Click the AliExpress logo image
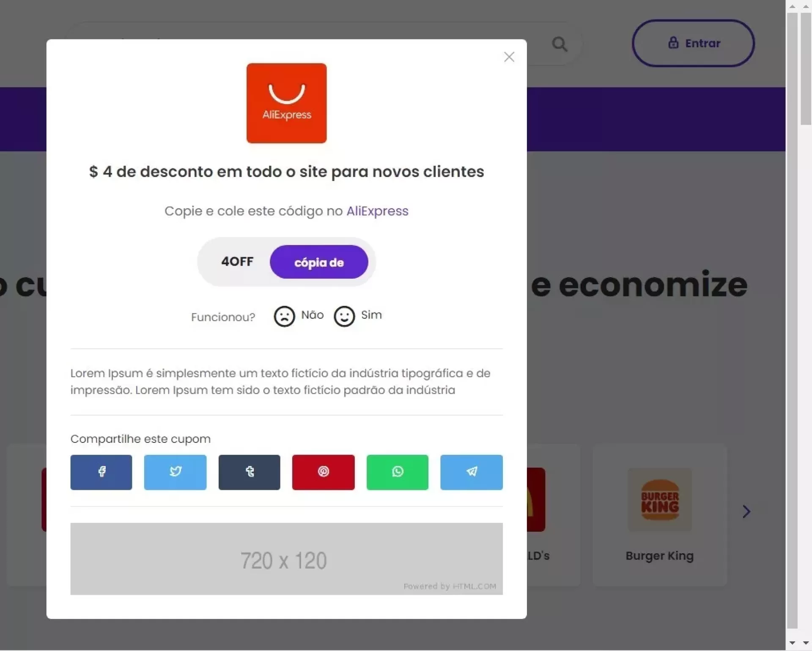 [286, 103]
